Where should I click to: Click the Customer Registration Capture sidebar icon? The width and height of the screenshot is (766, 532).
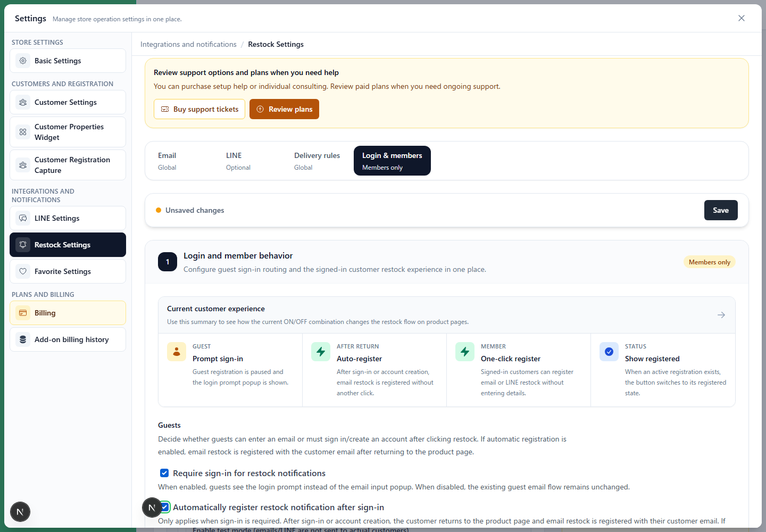click(23, 165)
